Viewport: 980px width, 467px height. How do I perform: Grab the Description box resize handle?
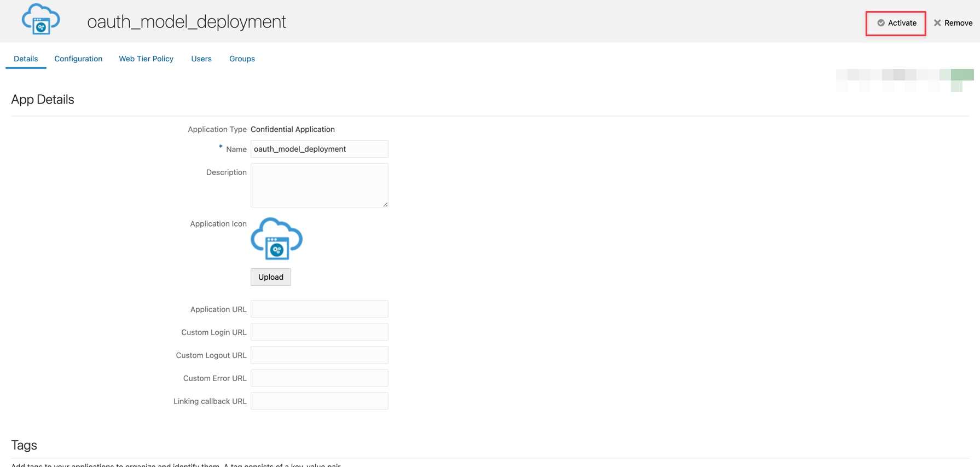385,204
